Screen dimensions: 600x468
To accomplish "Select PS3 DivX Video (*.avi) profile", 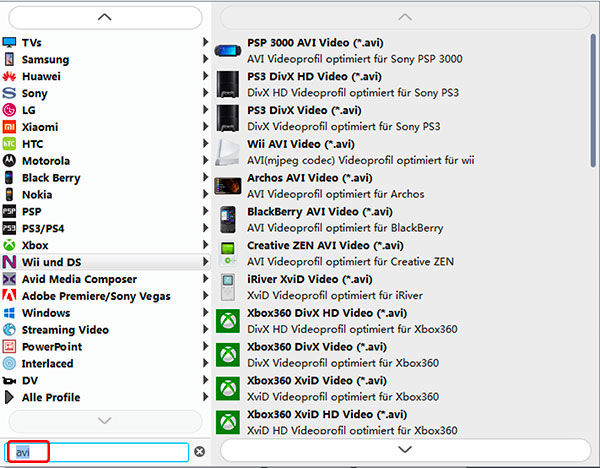I will pyautogui.click(x=402, y=118).
